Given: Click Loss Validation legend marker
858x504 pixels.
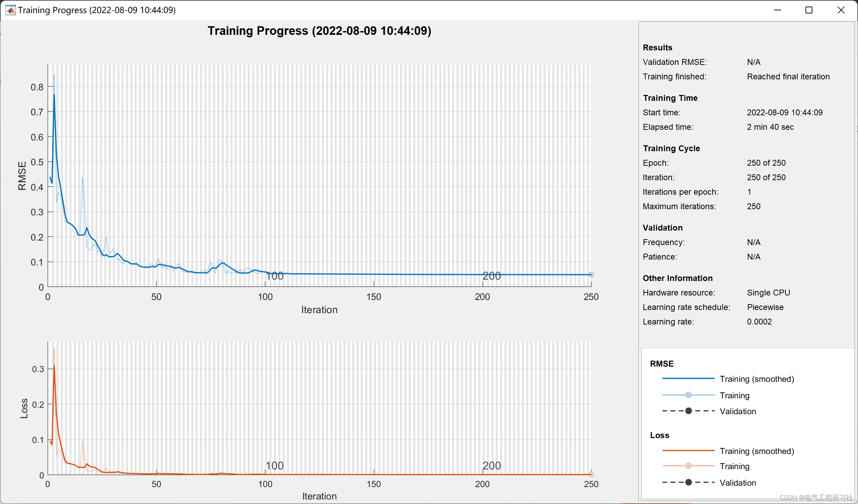Looking at the screenshot, I should pos(688,482).
